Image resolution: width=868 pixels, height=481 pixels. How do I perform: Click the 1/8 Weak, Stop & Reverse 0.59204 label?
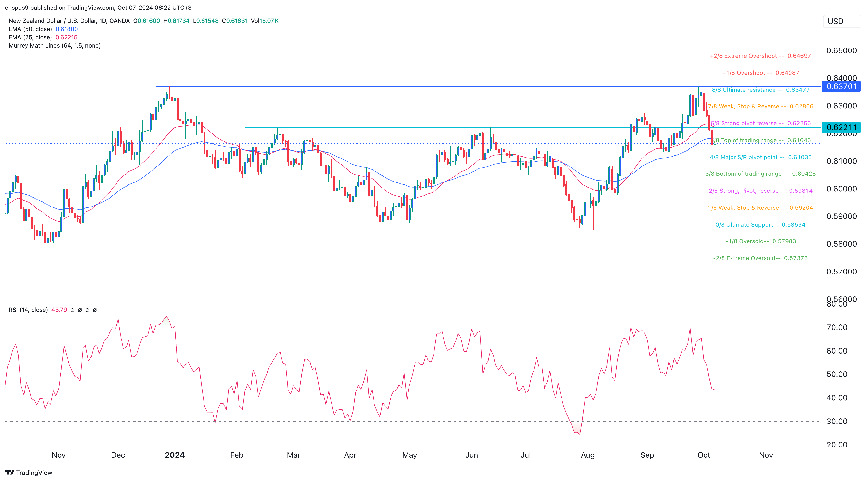pyautogui.click(x=760, y=208)
